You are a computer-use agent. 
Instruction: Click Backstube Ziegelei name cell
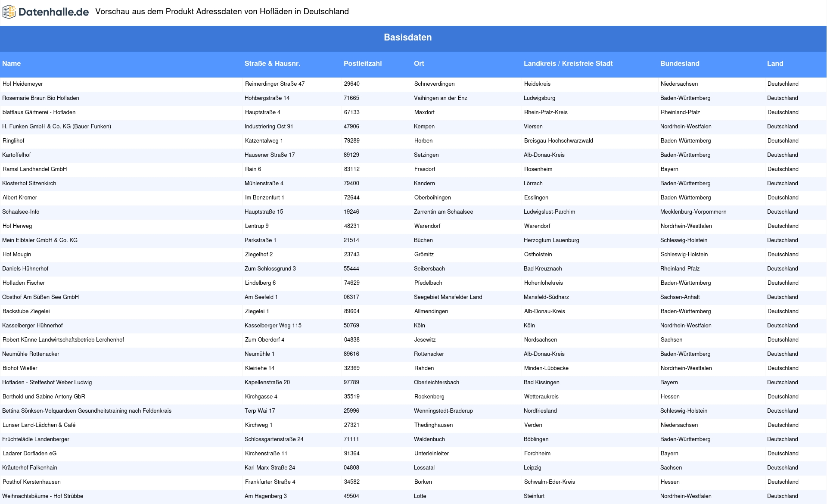coord(26,311)
